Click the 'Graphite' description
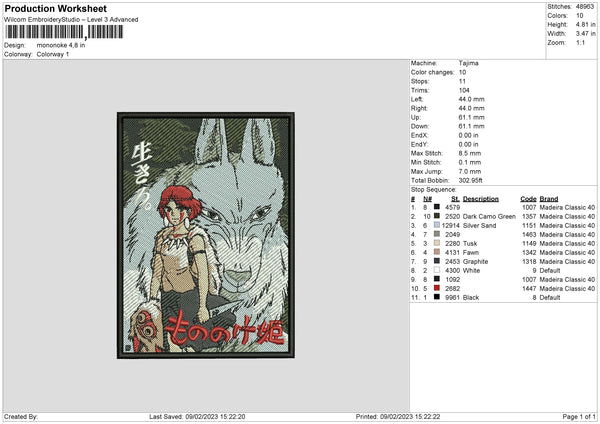 [475, 261]
